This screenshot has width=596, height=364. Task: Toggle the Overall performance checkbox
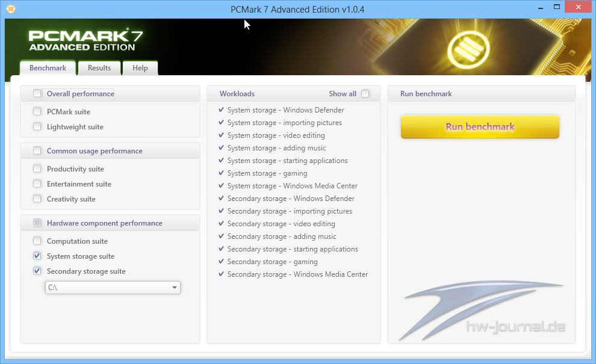point(37,93)
